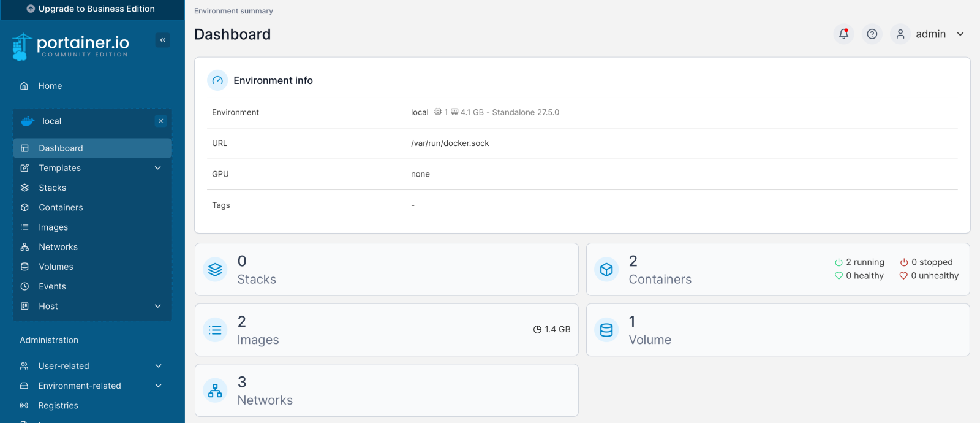
Task: Open the admin user dropdown
Action: pyautogui.click(x=930, y=34)
